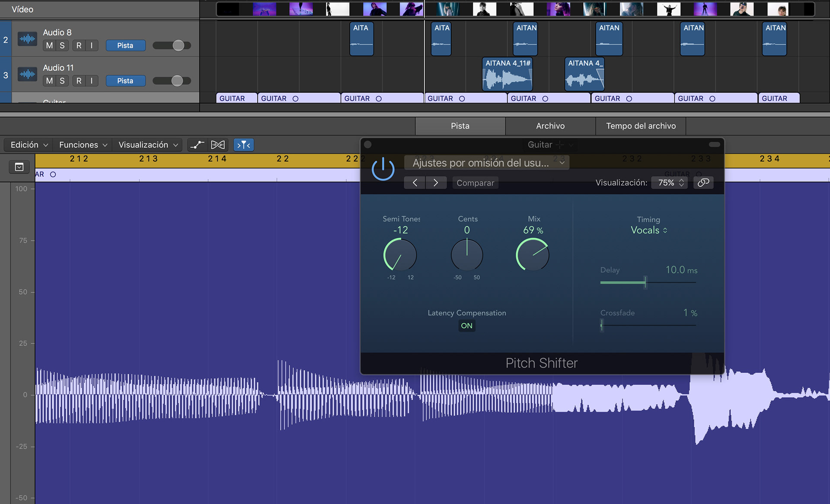Click the plugin window size pill button
The image size is (830, 504).
pos(715,144)
